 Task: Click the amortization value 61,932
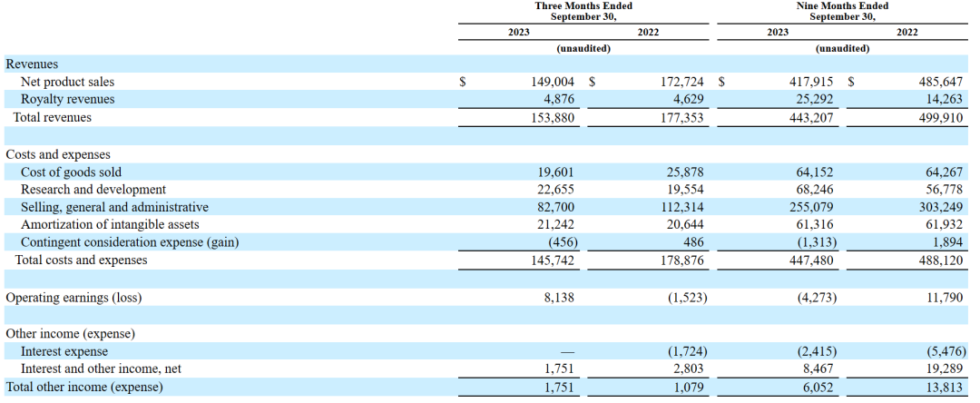(x=945, y=224)
